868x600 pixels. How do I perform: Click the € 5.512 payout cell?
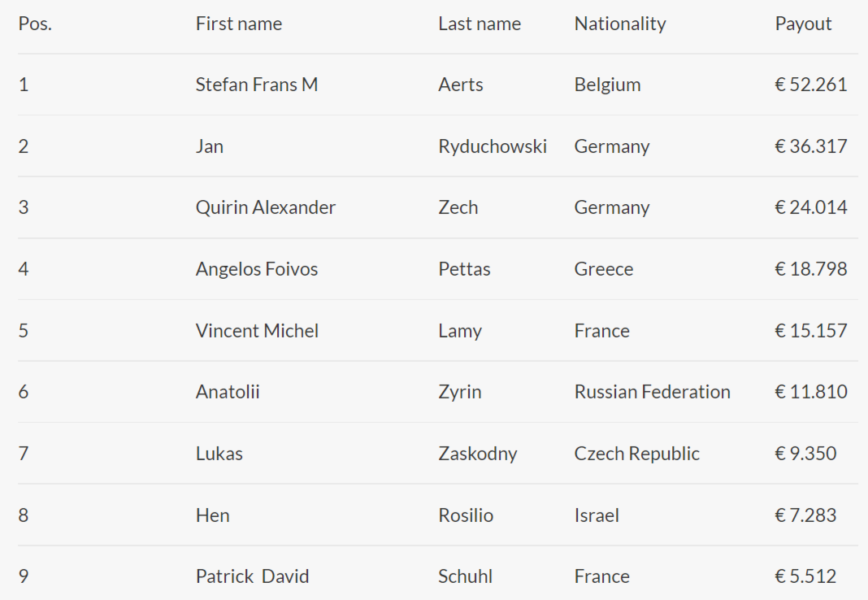[x=805, y=576]
